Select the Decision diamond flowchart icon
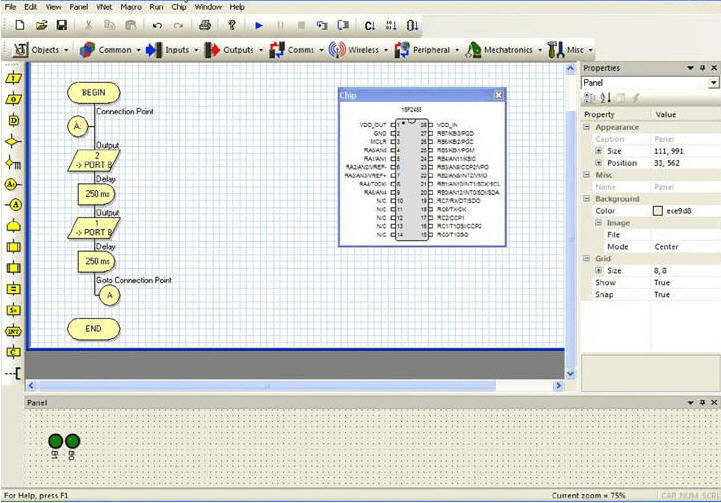This screenshot has width=721, height=503. pyautogui.click(x=13, y=142)
